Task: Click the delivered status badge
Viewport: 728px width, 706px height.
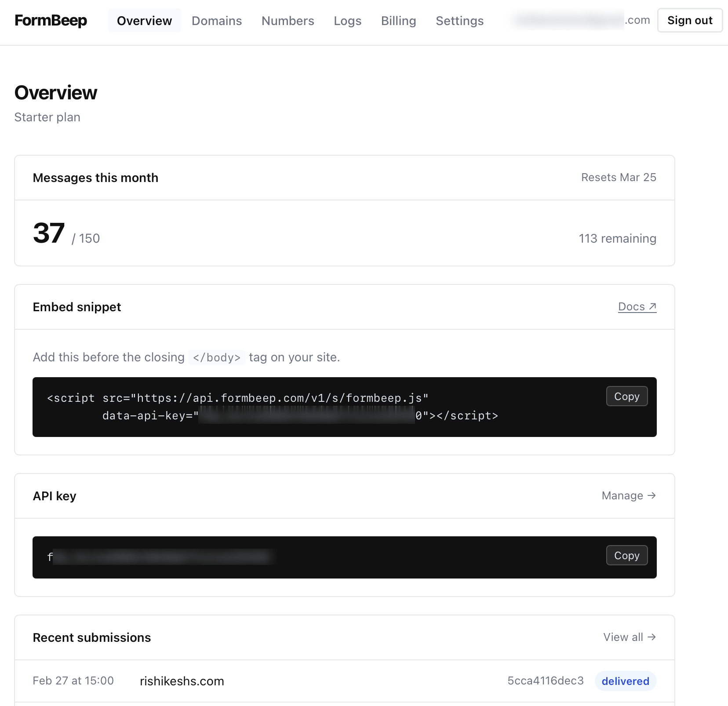Action: coord(625,681)
